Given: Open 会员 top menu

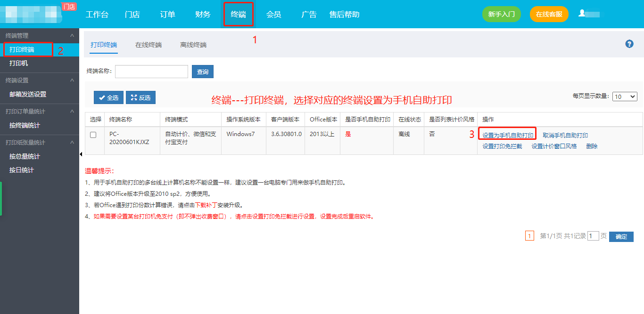Looking at the screenshot, I should (x=273, y=14).
